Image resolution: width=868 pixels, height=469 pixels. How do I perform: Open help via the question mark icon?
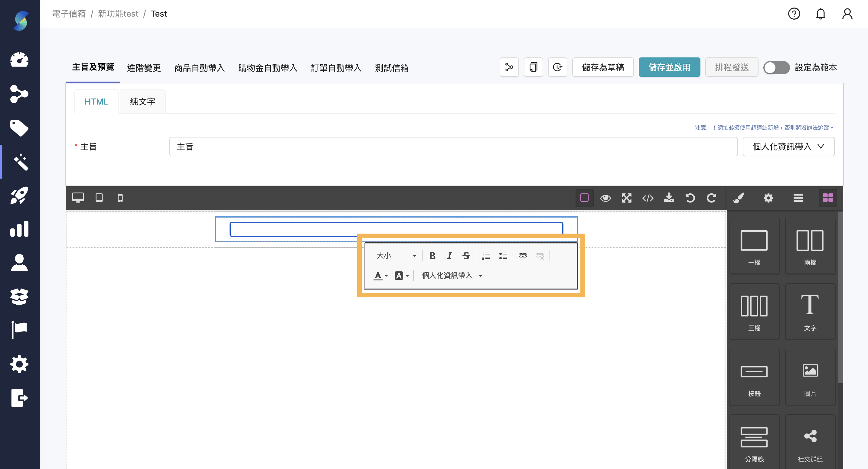point(794,14)
